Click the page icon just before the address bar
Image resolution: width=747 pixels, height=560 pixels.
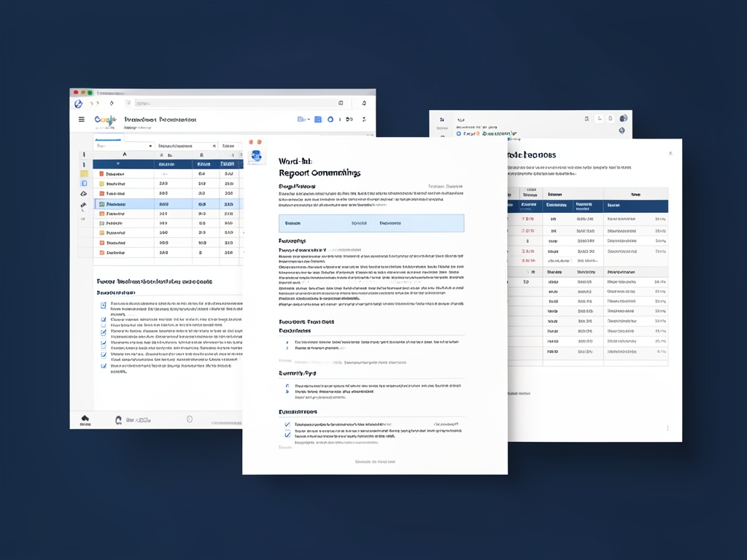[x=128, y=103]
